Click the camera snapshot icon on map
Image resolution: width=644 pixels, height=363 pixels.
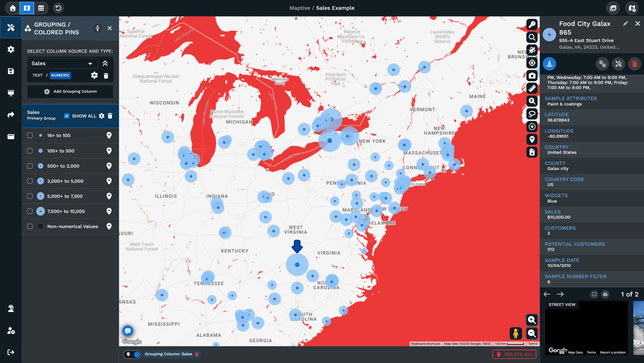pyautogui.click(x=532, y=76)
